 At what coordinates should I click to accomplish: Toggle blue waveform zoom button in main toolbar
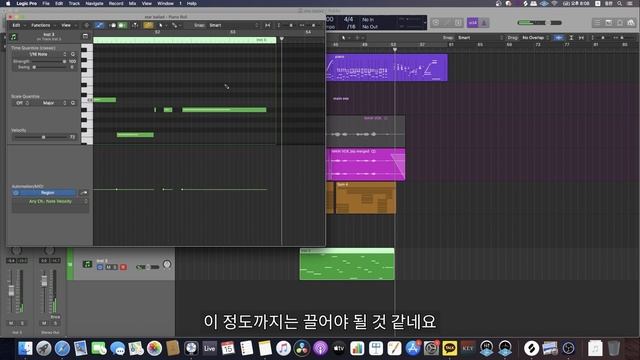coord(558,38)
